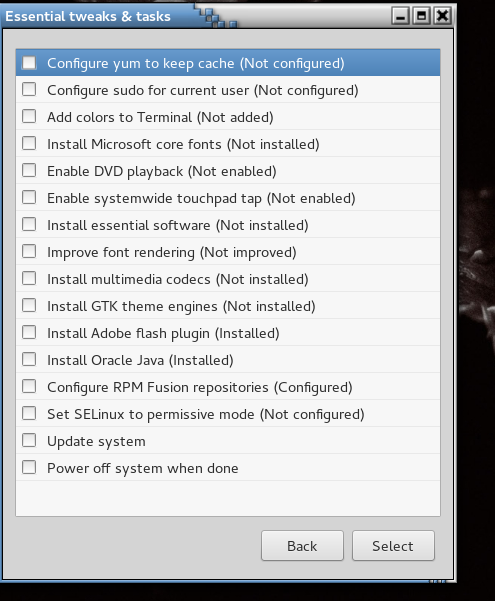Maximize the Essential tweaks & tasks window
Screen dimensions: 495x601
pyautogui.click(x=421, y=16)
